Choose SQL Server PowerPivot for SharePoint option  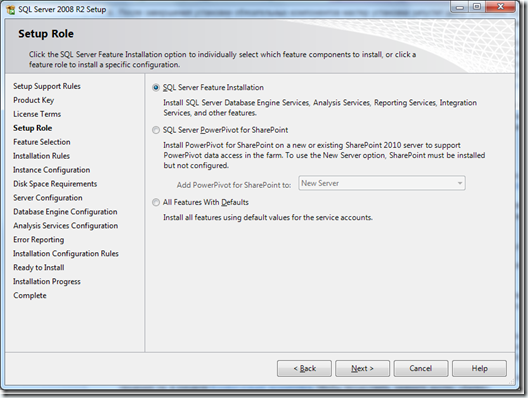[x=156, y=130]
